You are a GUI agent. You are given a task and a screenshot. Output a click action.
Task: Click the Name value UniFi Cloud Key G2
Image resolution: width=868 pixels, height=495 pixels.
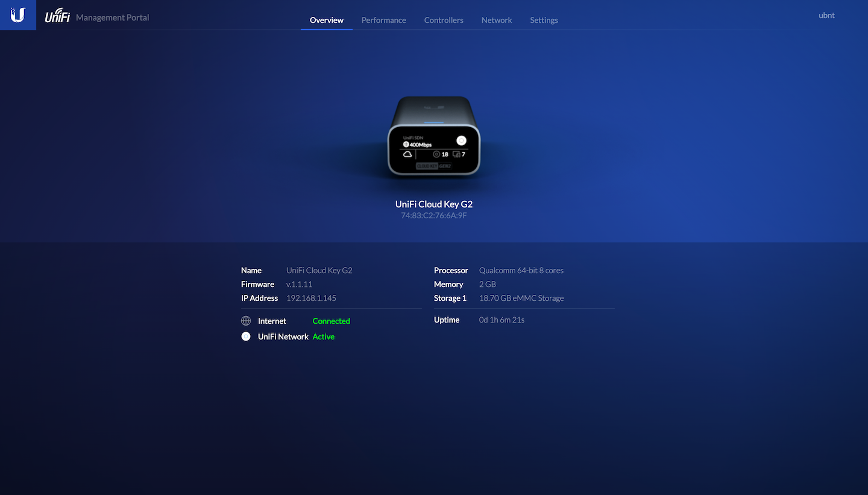coord(319,270)
